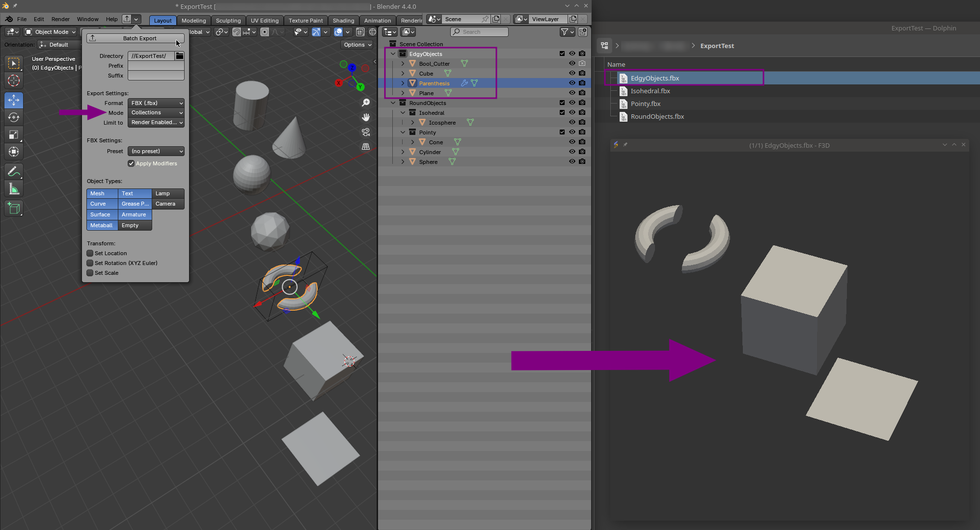Viewport: 980px width, 530px height.
Task: Click the modifier wrench icon on Parenthesis
Action: (464, 83)
